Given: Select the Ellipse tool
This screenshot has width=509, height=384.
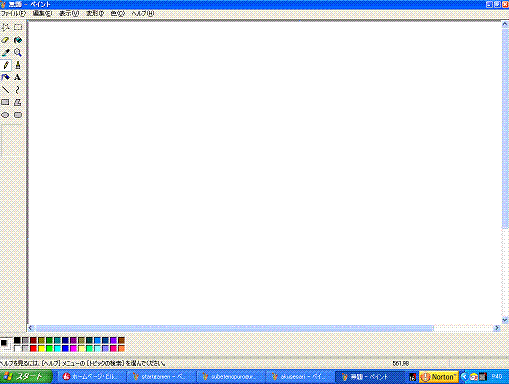Looking at the screenshot, I should (x=5, y=115).
